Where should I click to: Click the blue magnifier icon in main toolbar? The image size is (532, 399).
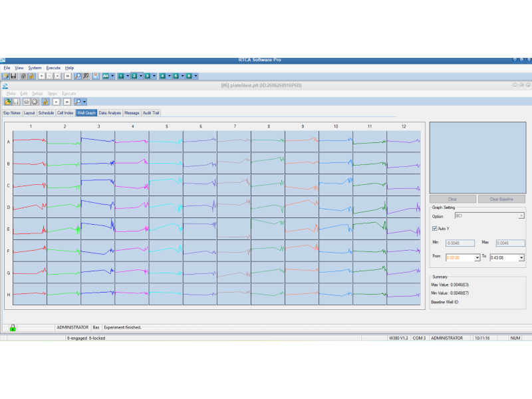pos(78,76)
